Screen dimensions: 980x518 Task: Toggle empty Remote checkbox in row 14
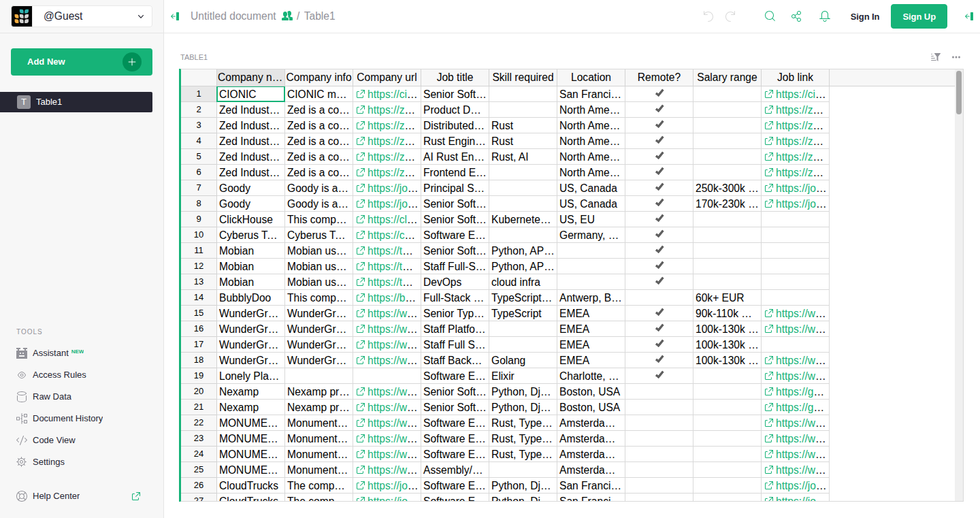[659, 297]
